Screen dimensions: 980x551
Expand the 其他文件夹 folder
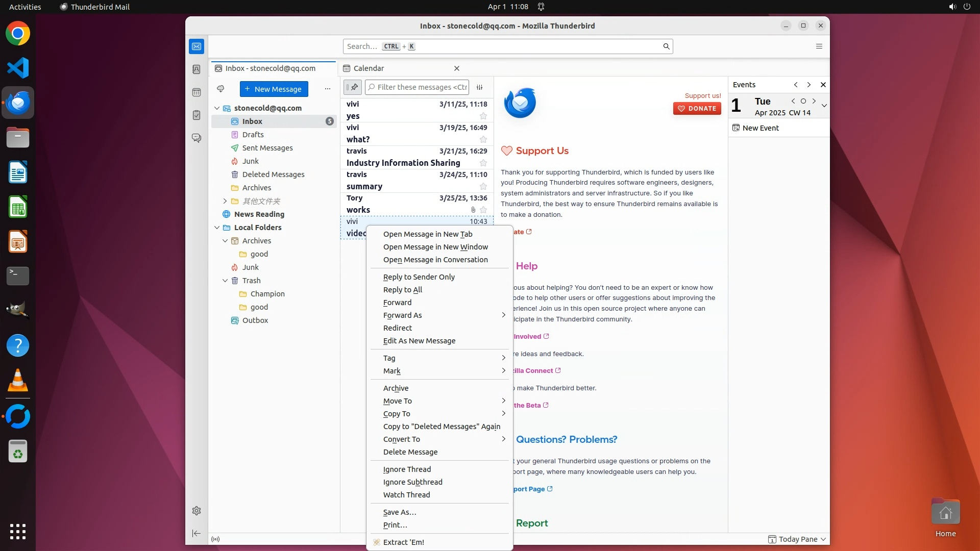click(225, 201)
